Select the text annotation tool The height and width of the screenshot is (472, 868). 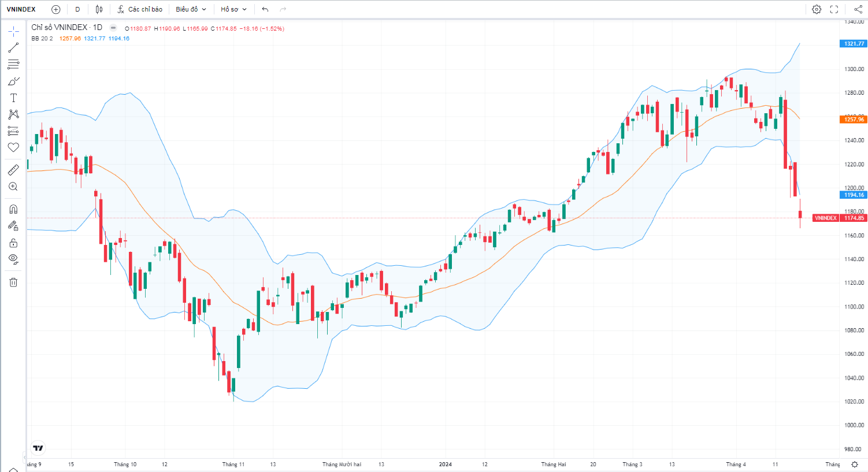(13, 98)
